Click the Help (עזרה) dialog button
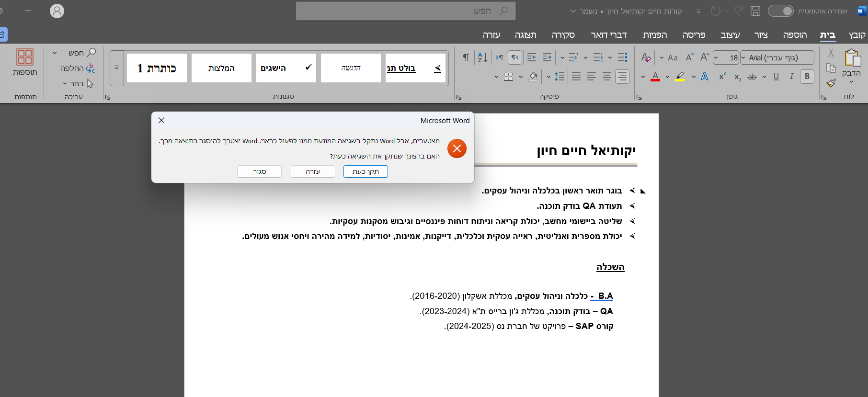 313,171
